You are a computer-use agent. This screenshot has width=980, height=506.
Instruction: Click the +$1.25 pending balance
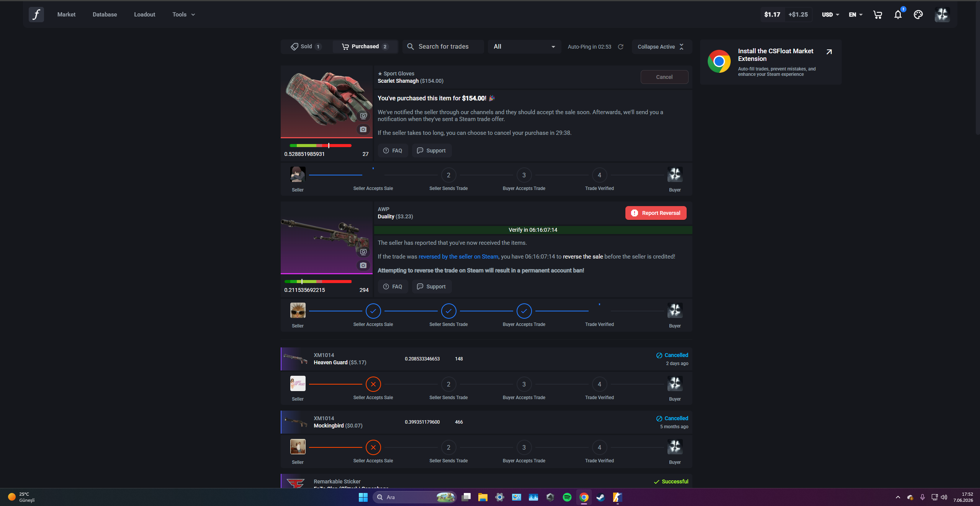[x=798, y=15]
